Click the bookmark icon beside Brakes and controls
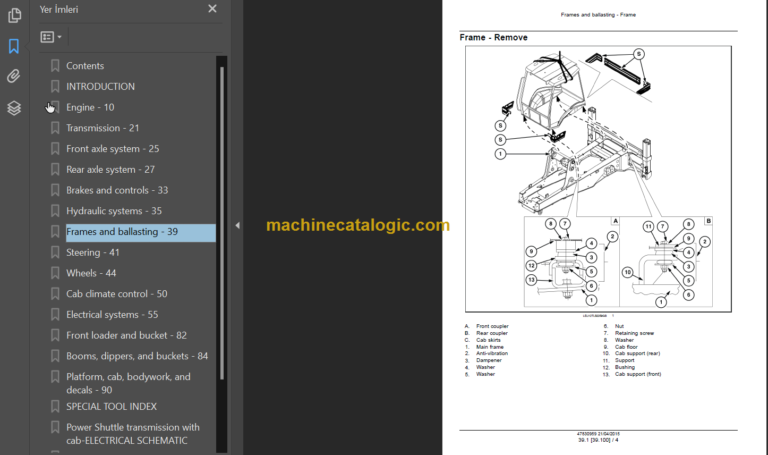The image size is (768, 455). tap(55, 190)
